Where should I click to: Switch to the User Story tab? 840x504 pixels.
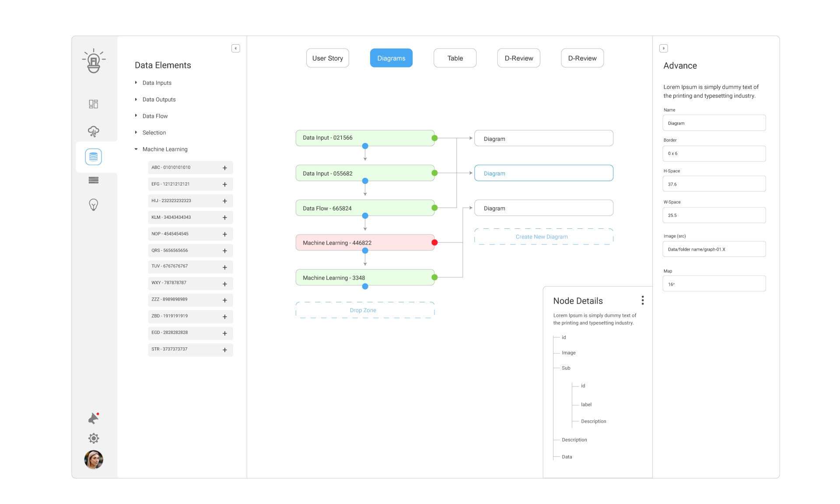pyautogui.click(x=328, y=58)
